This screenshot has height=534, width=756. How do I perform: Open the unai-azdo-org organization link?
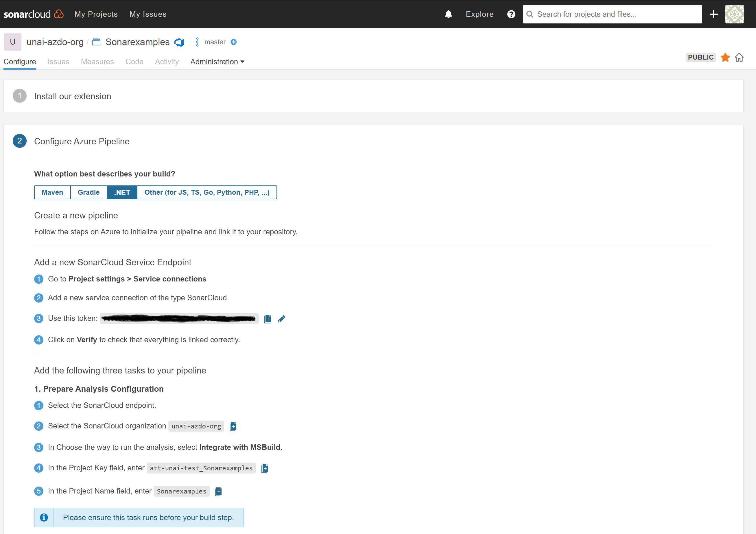[x=55, y=42]
